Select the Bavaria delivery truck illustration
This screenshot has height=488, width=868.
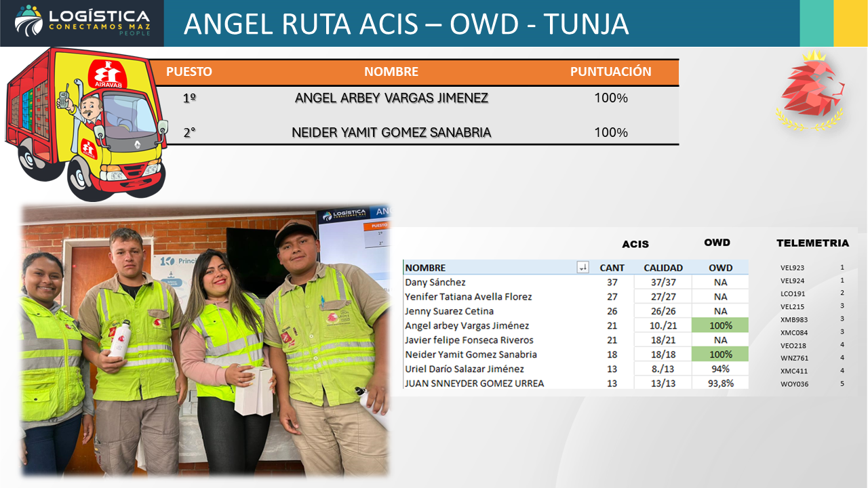87,122
